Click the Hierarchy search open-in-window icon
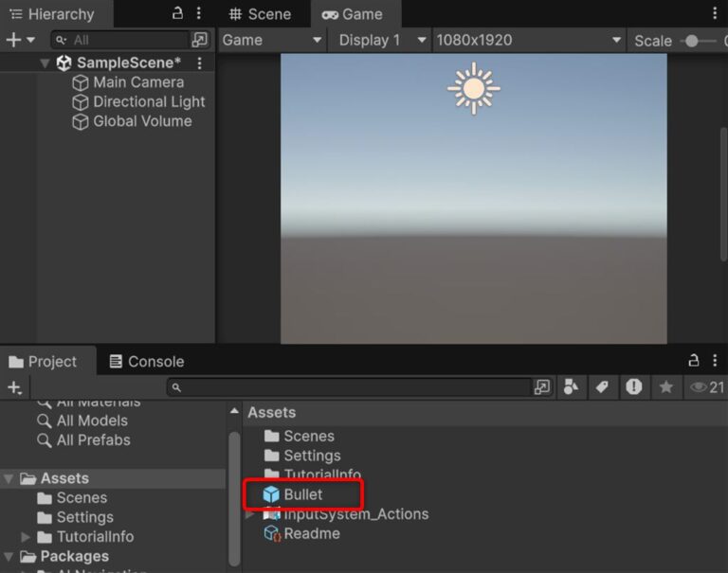The width and height of the screenshot is (728, 573). point(200,40)
